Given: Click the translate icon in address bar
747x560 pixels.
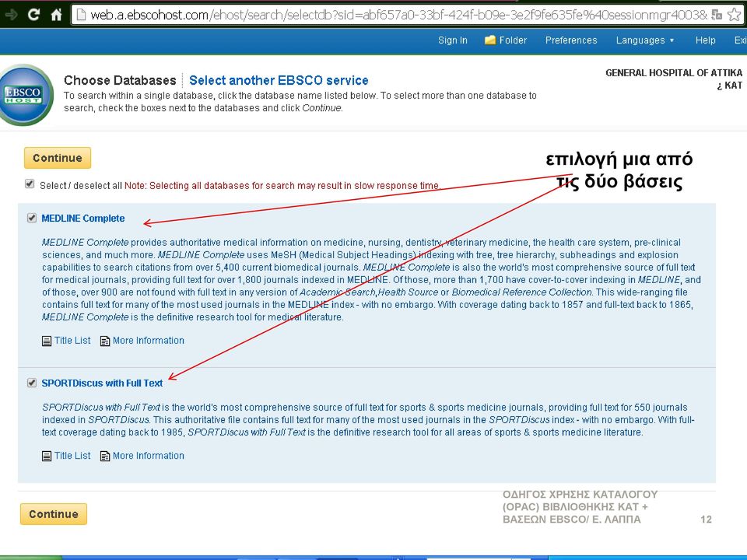Looking at the screenshot, I should tap(717, 15).
